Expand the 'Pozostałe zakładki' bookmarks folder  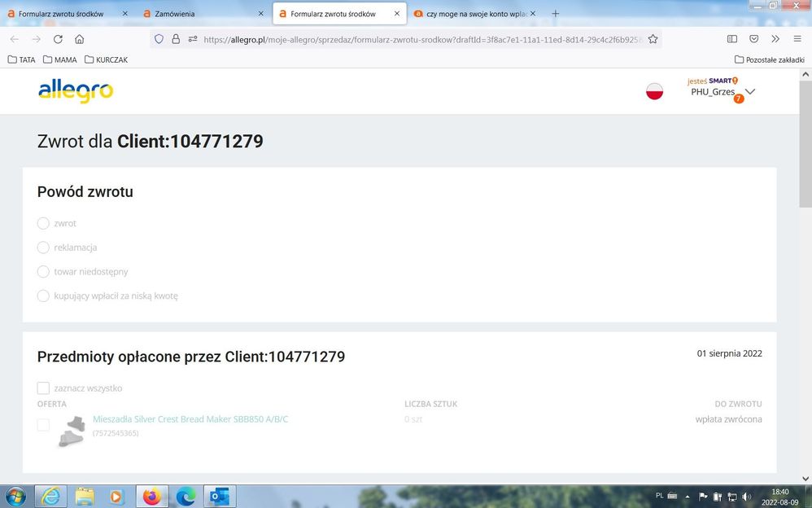point(769,59)
